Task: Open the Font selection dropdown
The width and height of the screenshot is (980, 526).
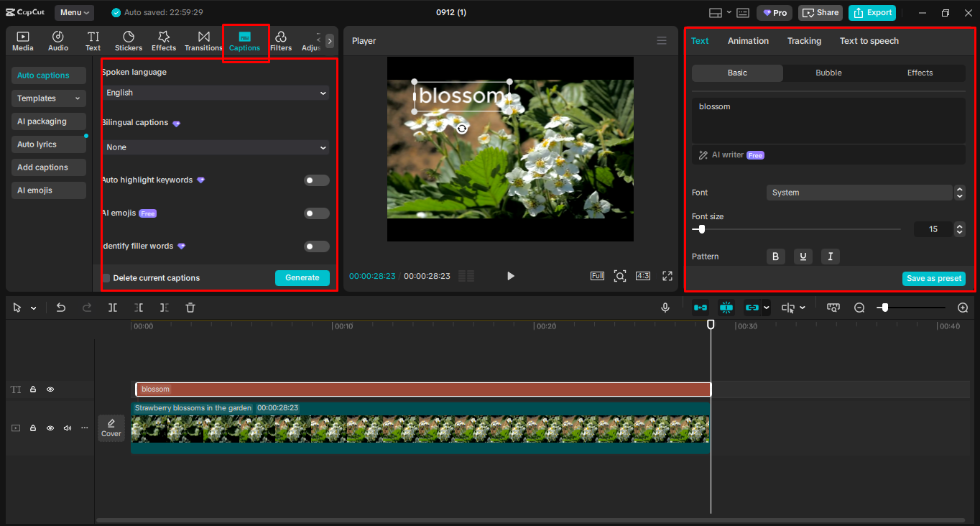Action: (x=859, y=192)
